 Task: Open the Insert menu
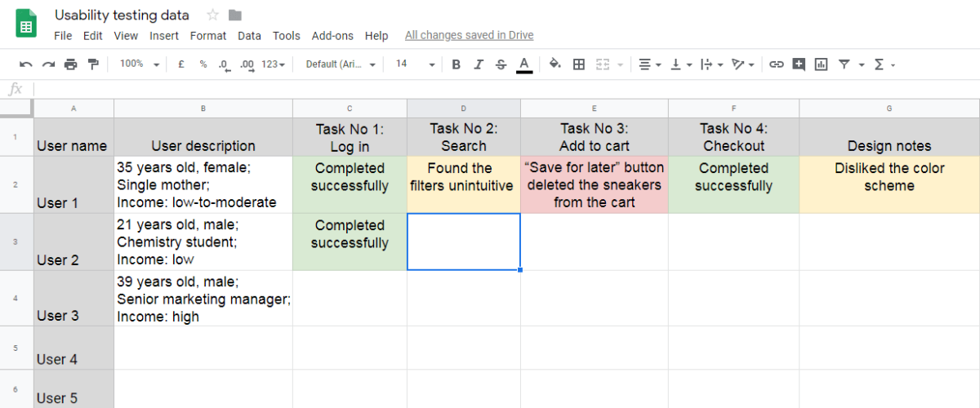pos(164,36)
